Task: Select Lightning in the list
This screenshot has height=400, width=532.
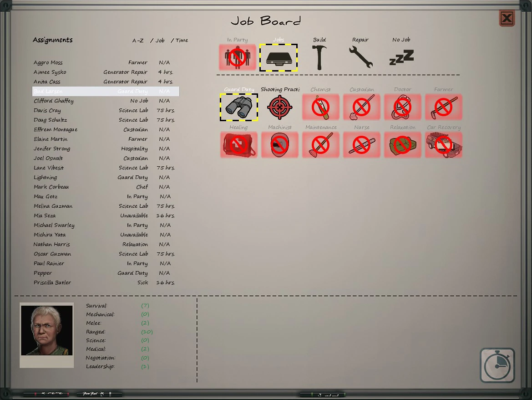Action: point(106,177)
